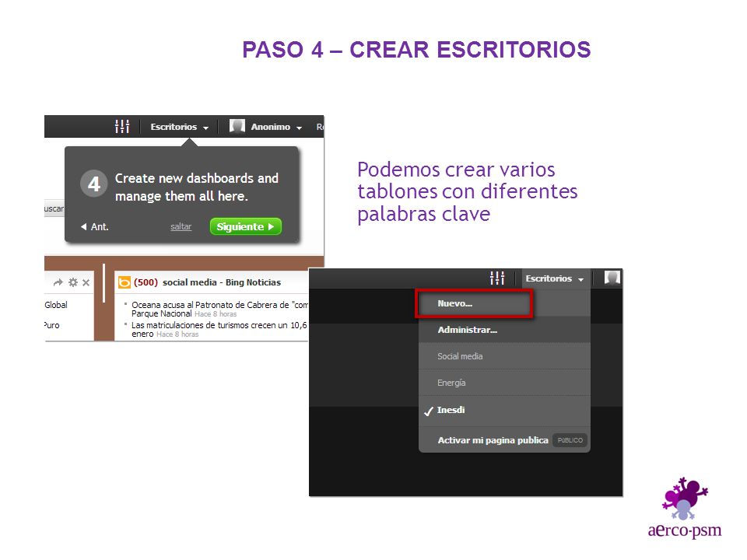Click the aerco-psm logo

coord(685,508)
